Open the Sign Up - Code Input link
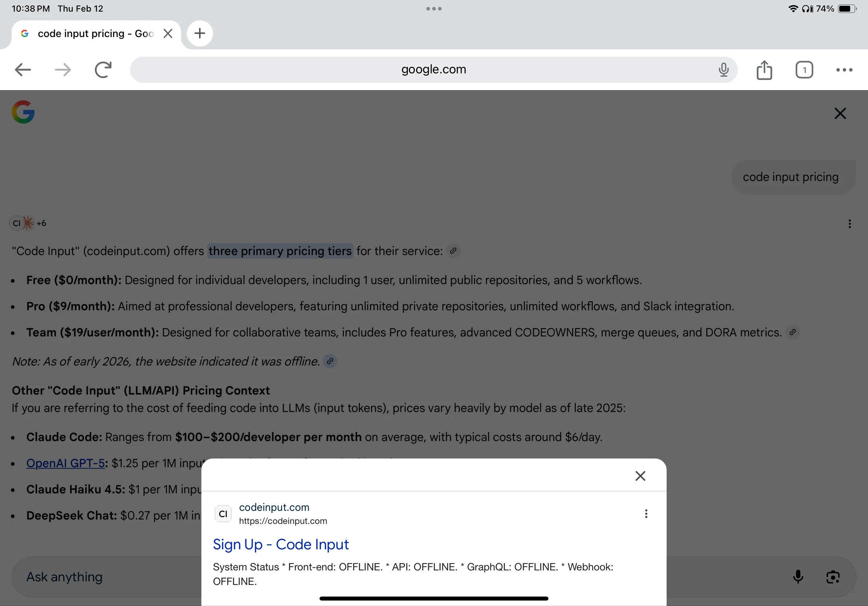868x606 pixels. (281, 544)
